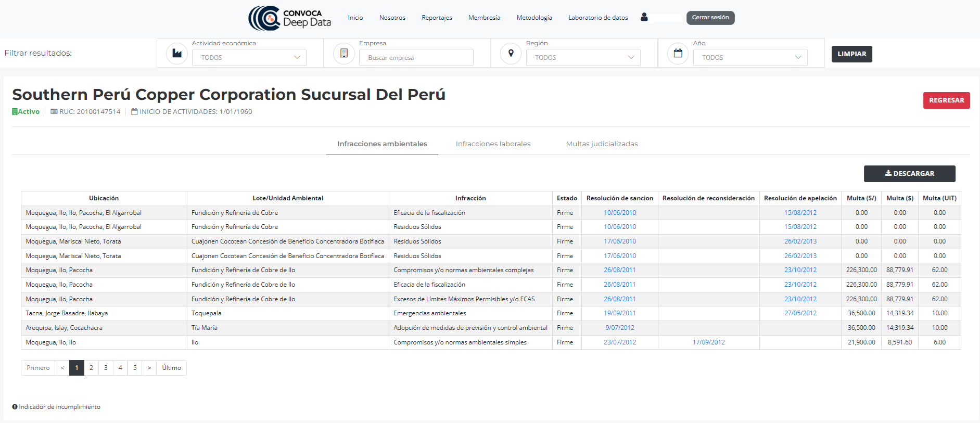This screenshot has height=423, width=980.
Task: Click the DESCARGAR button
Action: pos(909,174)
